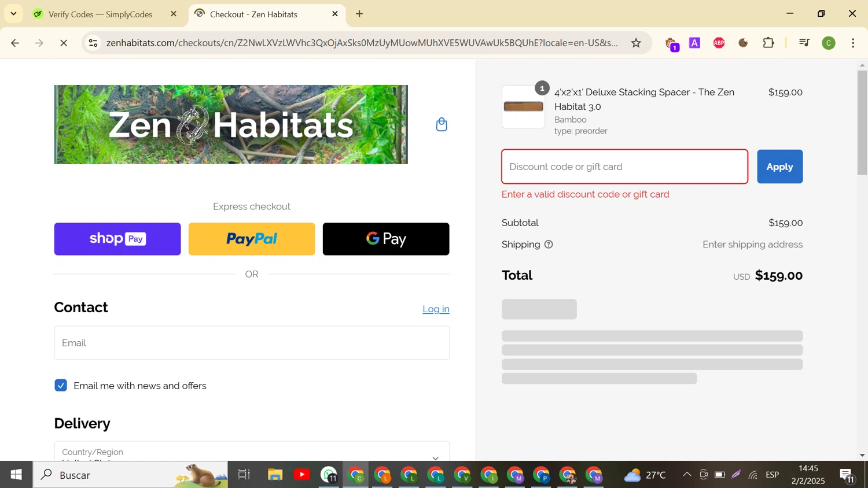
Task: Click the shipping info help icon
Action: pos(549,245)
